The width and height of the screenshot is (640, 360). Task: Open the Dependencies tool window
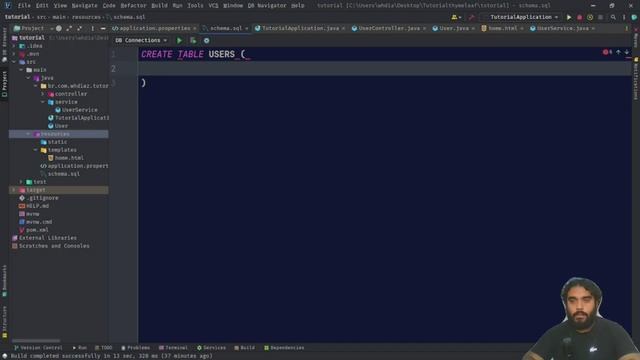(x=284, y=348)
